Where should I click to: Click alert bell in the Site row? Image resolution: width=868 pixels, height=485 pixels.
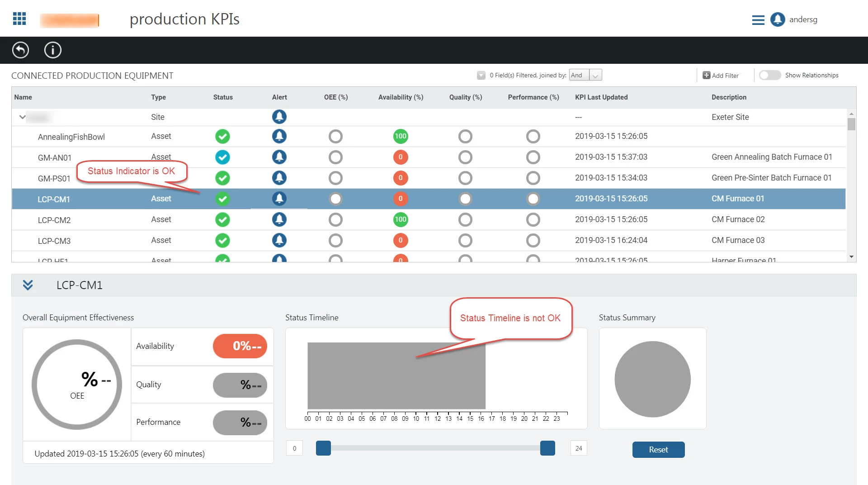(279, 117)
